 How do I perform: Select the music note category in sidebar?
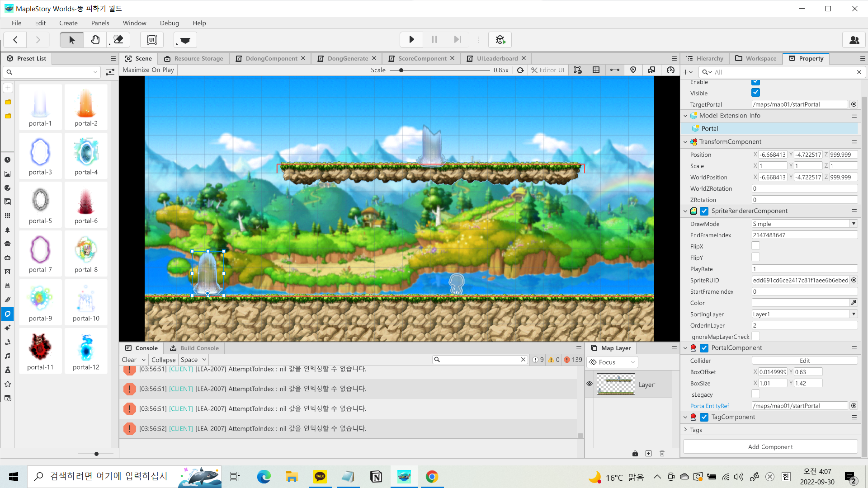[8, 356]
